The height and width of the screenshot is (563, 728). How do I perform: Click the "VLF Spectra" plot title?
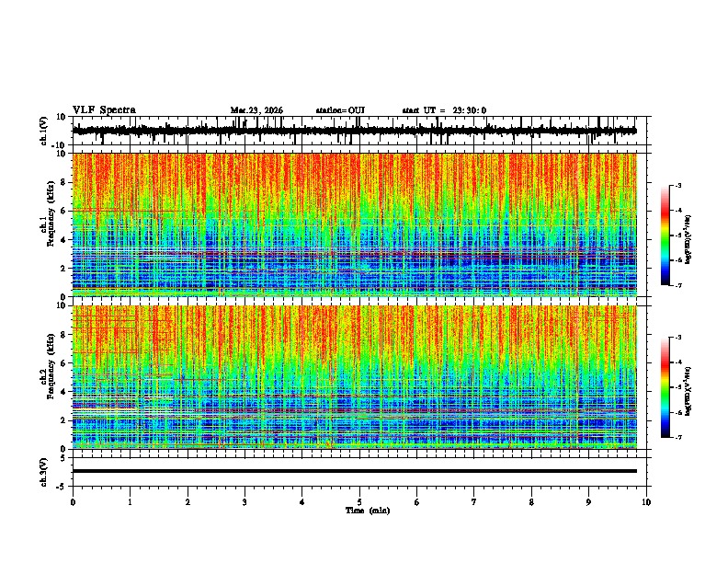coord(104,110)
